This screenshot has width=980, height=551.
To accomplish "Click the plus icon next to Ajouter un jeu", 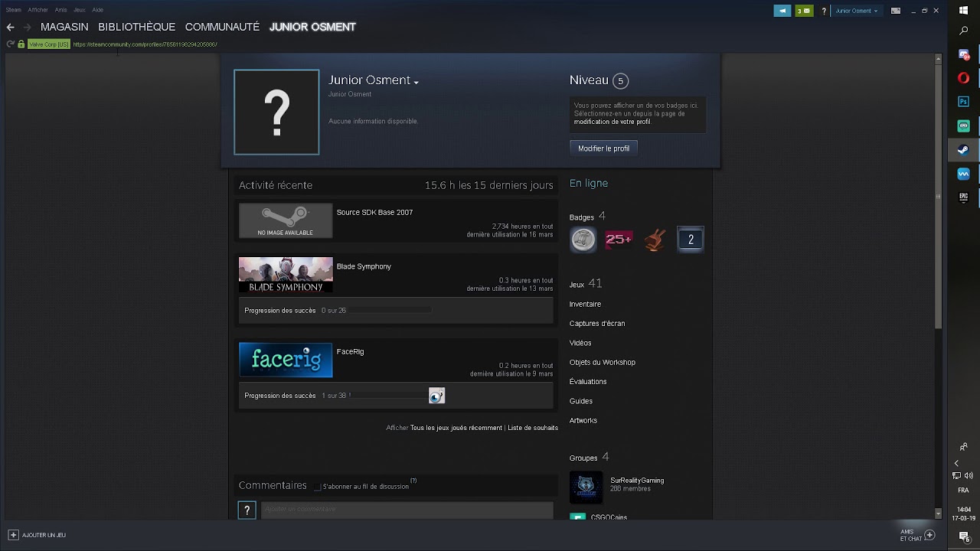I will [13, 535].
